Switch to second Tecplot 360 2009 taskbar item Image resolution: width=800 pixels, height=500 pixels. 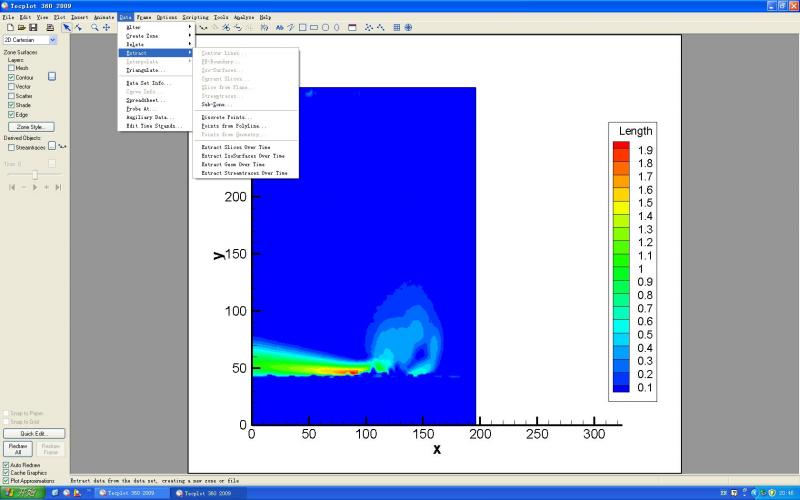[209, 493]
